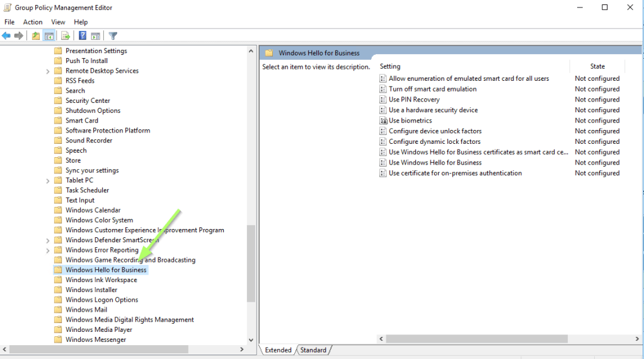Select the Extended tab
The width and height of the screenshot is (644, 359).
click(x=278, y=350)
